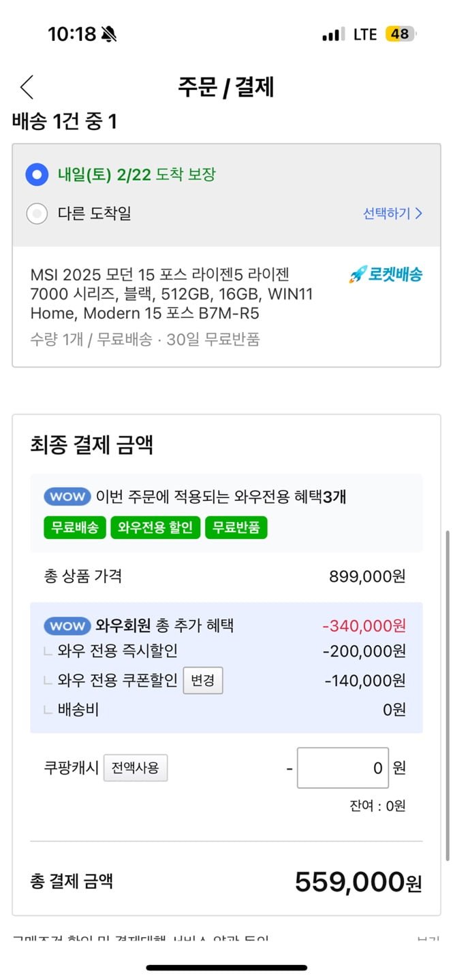453x980 pixels.
Task: Open 선택하기 to choose another date
Action: [x=392, y=214]
